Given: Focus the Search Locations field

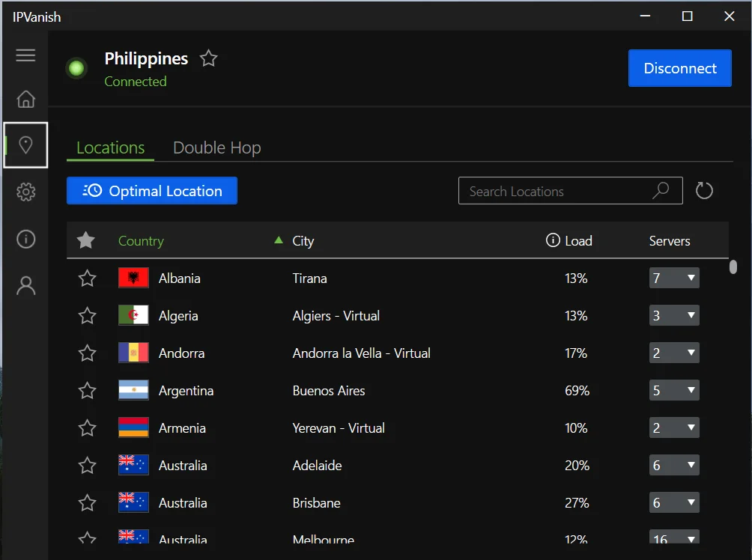Looking at the screenshot, I should coord(570,191).
